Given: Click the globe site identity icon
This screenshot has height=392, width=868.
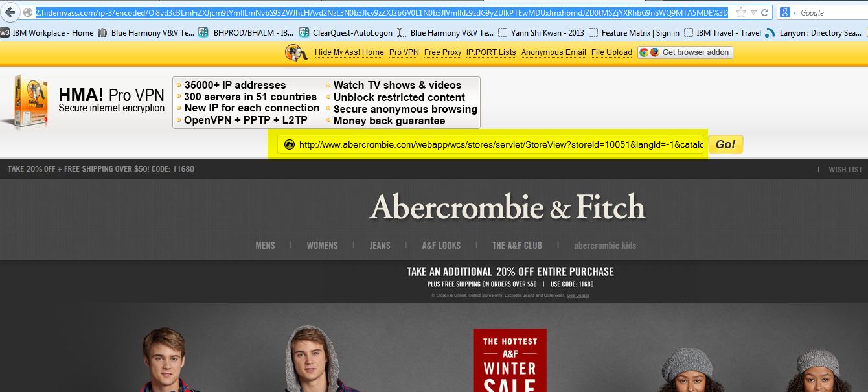Looking at the screenshot, I should [28, 13].
